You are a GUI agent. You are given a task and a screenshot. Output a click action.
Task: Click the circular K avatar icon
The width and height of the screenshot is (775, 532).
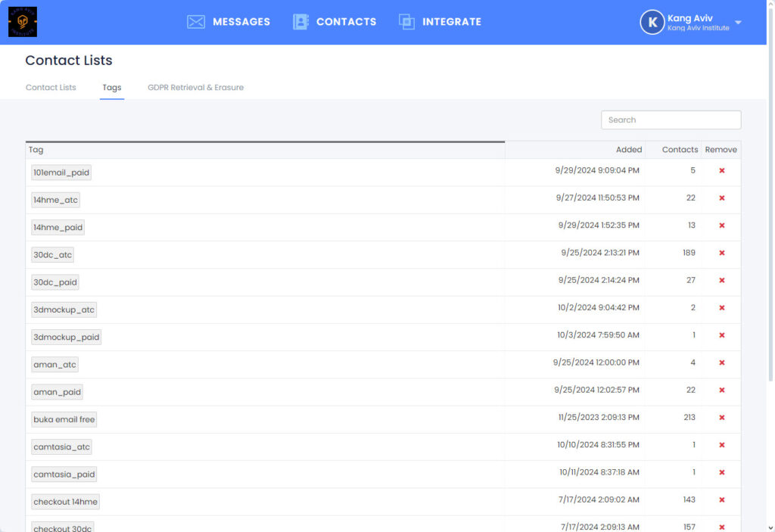pos(652,22)
